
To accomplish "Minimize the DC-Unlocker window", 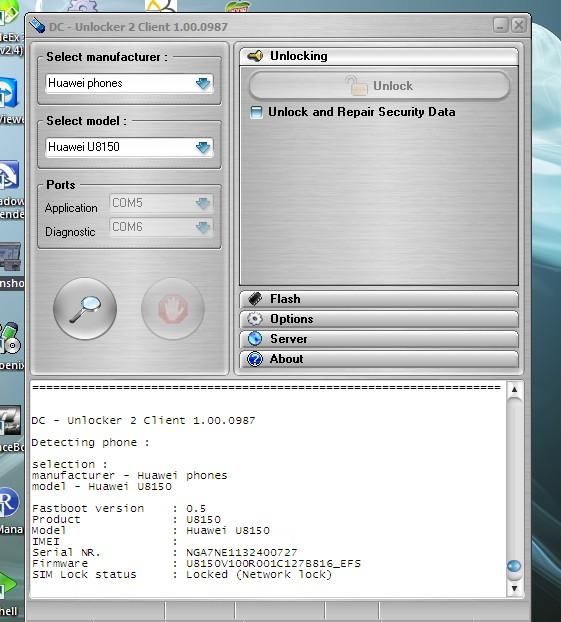I will pyautogui.click(x=500, y=25).
